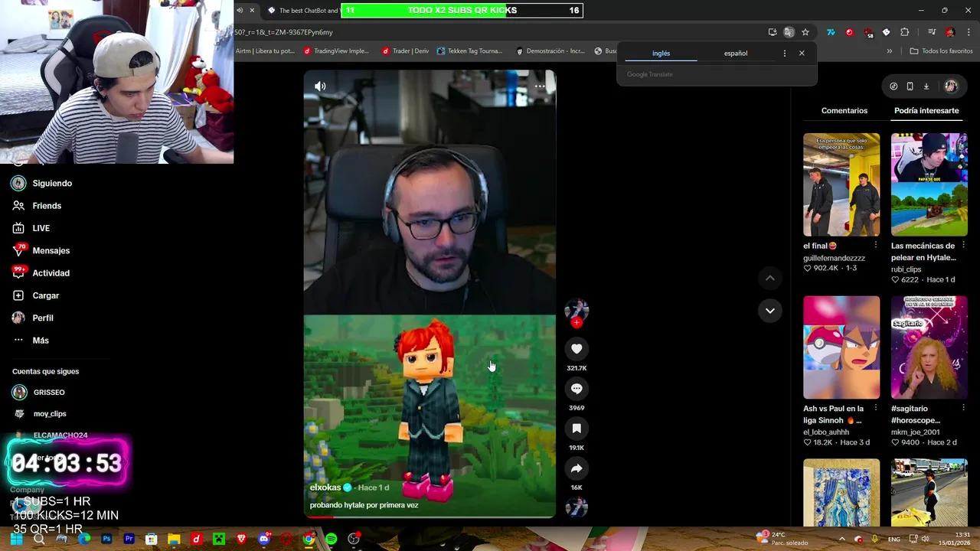Select español in the Google Translate popup
Viewport: 980px width, 551px height.
[736, 54]
